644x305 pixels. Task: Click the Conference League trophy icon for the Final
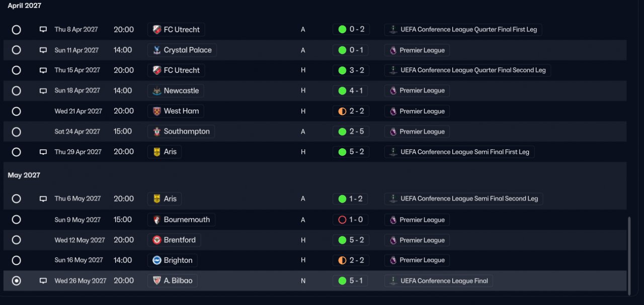pyautogui.click(x=393, y=281)
